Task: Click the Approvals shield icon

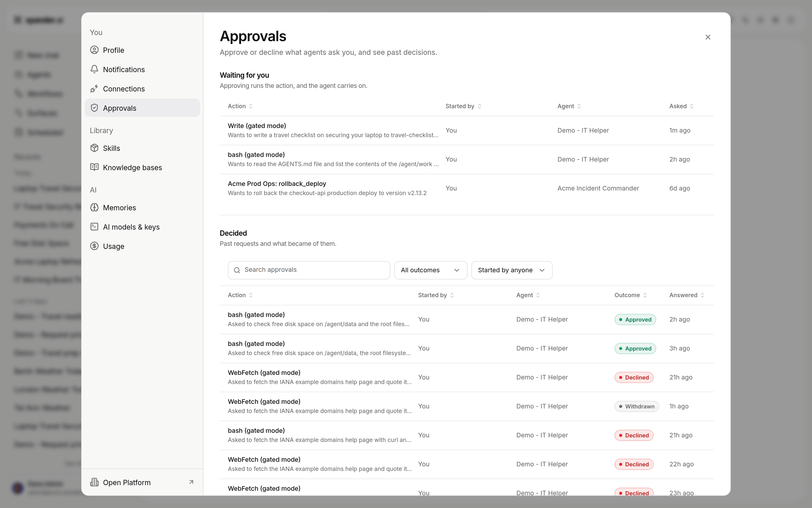Action: click(94, 108)
